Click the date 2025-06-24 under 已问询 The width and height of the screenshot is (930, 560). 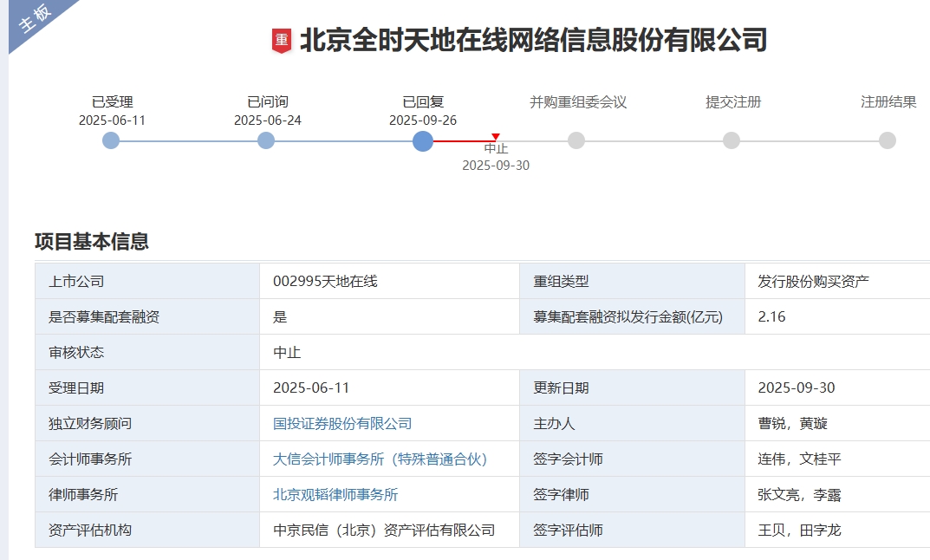tap(268, 120)
